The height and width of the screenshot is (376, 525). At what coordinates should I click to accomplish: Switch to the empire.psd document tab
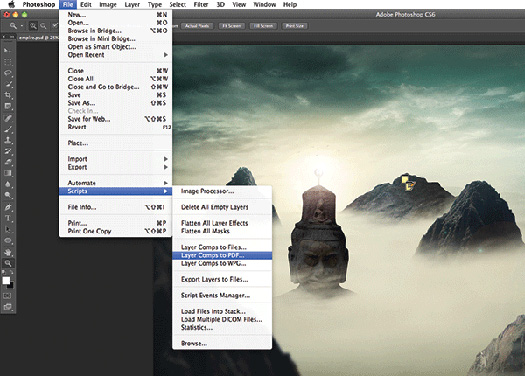point(39,37)
